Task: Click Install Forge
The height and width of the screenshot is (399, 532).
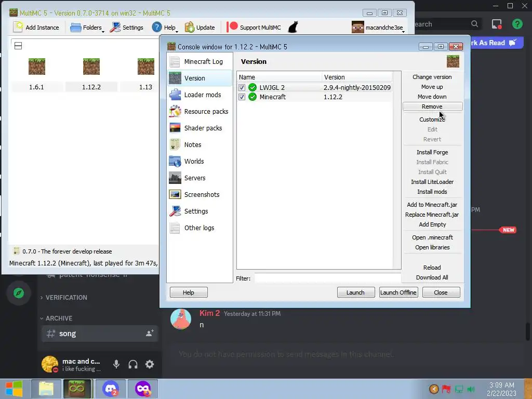Action: pos(432,152)
